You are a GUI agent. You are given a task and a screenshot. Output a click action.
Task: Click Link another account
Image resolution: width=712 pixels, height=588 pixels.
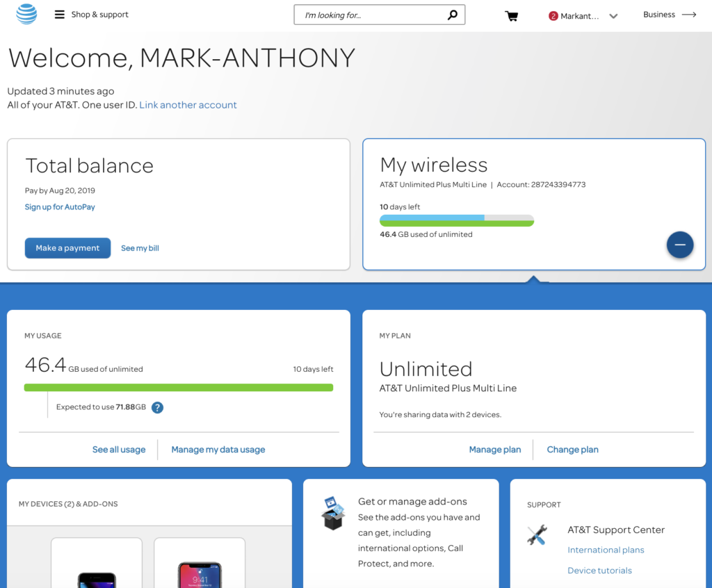pyautogui.click(x=188, y=105)
